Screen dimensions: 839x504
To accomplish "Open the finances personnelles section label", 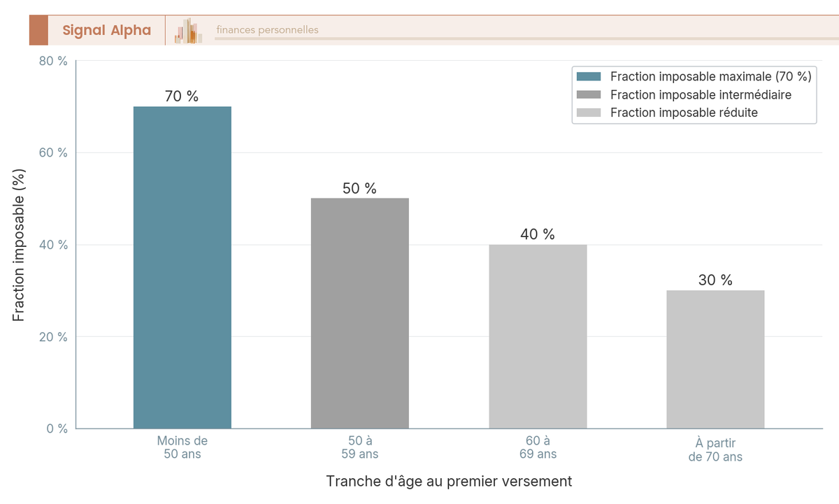I will click(267, 29).
